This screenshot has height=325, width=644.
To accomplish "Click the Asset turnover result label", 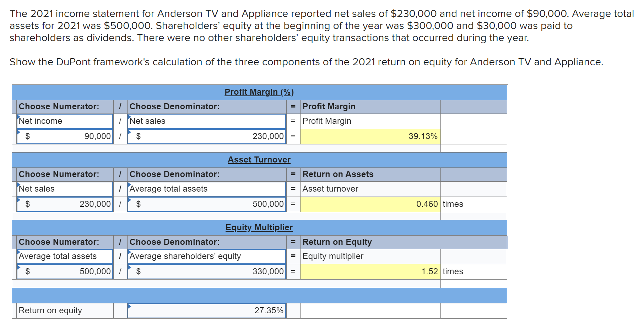I will click(330, 189).
